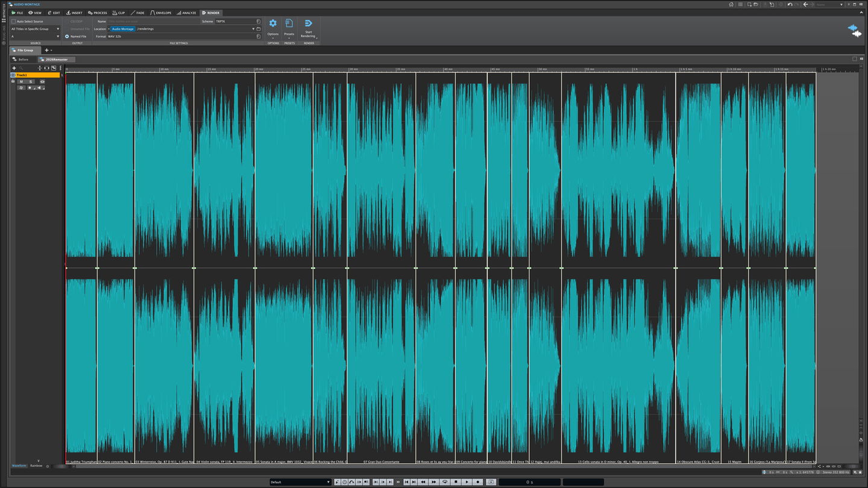Screen dimensions: 868x488
Task: Click the Undo arrow in top toolbar
Action: point(790,4)
